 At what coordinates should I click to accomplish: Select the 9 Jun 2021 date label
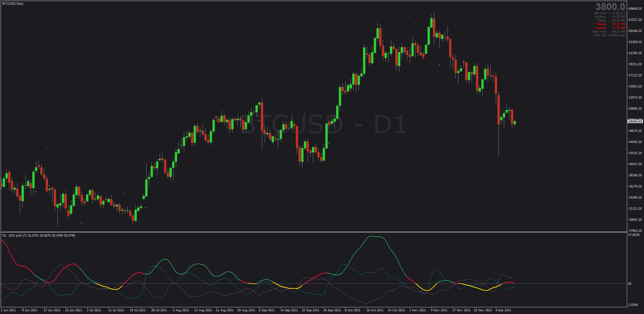point(30,310)
